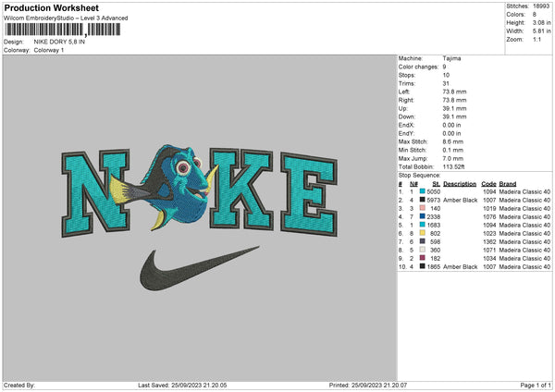Click the 'Code' column header

488,184
